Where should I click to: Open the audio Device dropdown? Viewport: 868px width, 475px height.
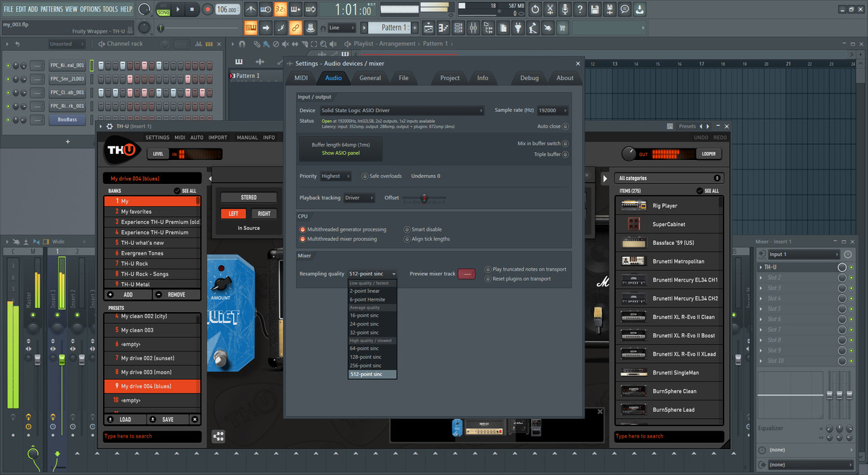pyautogui.click(x=402, y=111)
